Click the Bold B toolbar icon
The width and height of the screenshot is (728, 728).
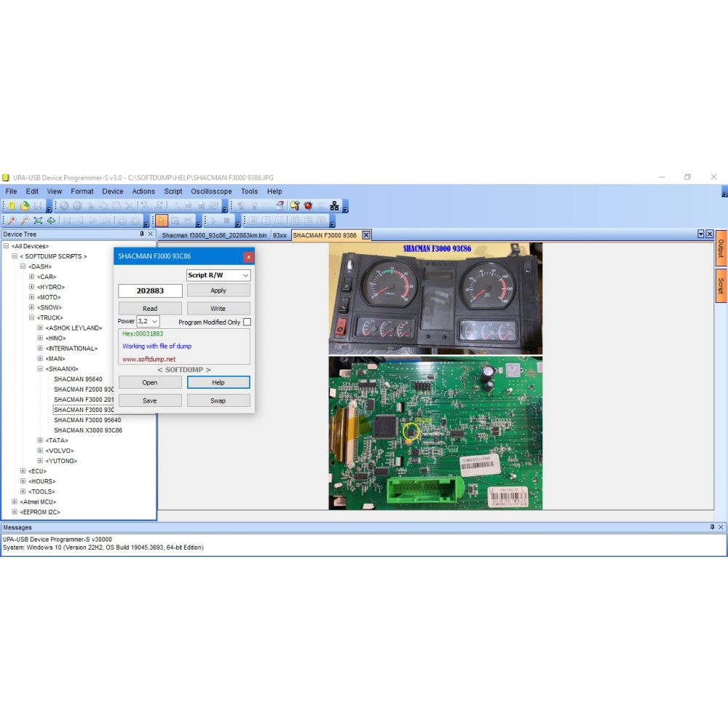(253, 221)
